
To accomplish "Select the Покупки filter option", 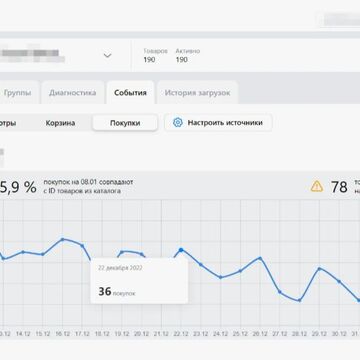I will click(x=125, y=123).
